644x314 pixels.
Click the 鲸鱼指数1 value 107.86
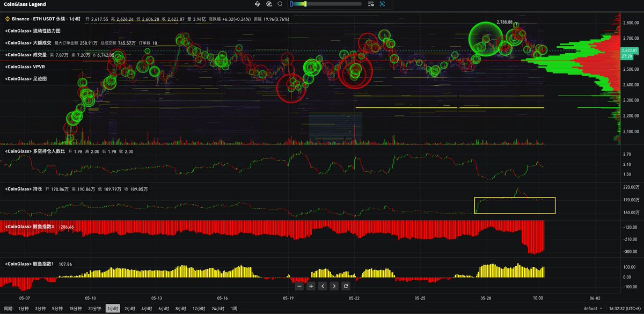point(65,264)
